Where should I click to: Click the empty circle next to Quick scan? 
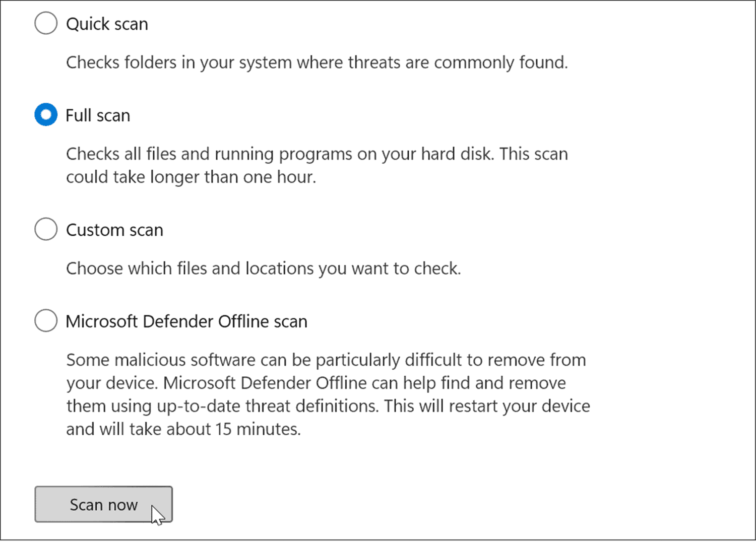tap(45, 23)
